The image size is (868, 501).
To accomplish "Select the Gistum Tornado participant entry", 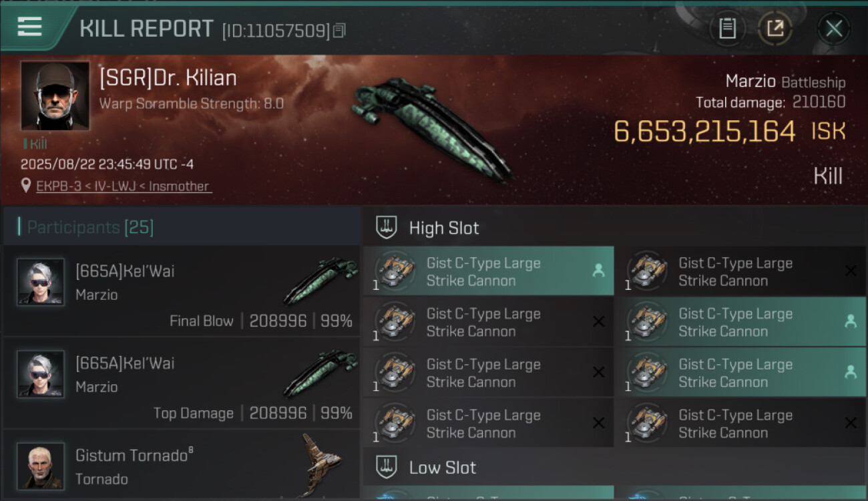I will tap(180, 465).
